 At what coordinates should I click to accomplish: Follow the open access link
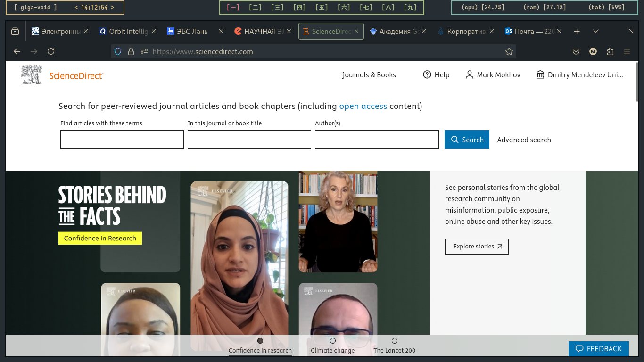[x=363, y=106]
